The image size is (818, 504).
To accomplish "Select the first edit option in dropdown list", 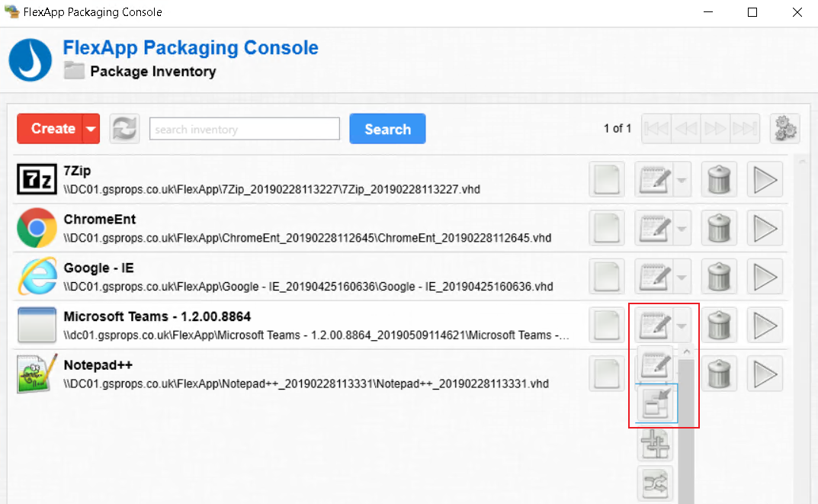I will click(656, 364).
